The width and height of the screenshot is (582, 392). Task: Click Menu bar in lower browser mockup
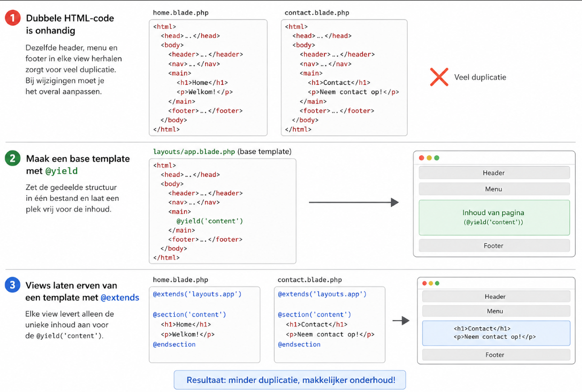(x=496, y=311)
